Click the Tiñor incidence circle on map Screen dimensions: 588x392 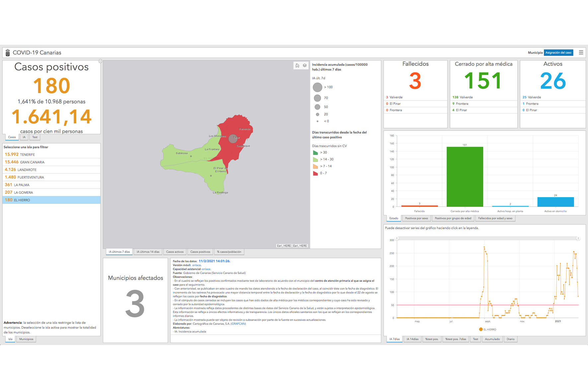233,139
